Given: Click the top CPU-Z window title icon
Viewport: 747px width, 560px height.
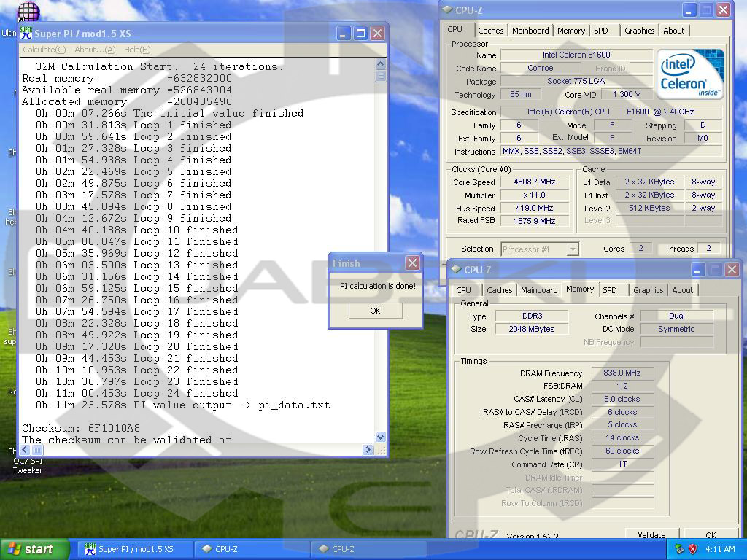Looking at the screenshot, I should (447, 9).
